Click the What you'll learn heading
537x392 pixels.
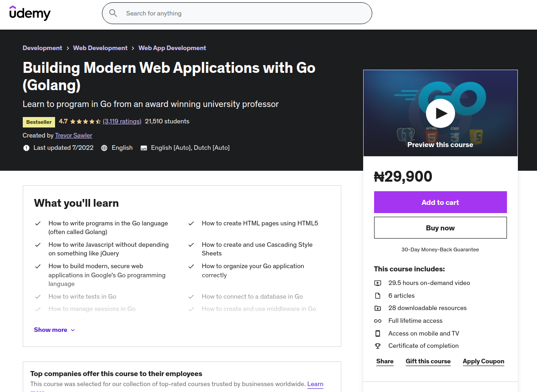tap(76, 203)
